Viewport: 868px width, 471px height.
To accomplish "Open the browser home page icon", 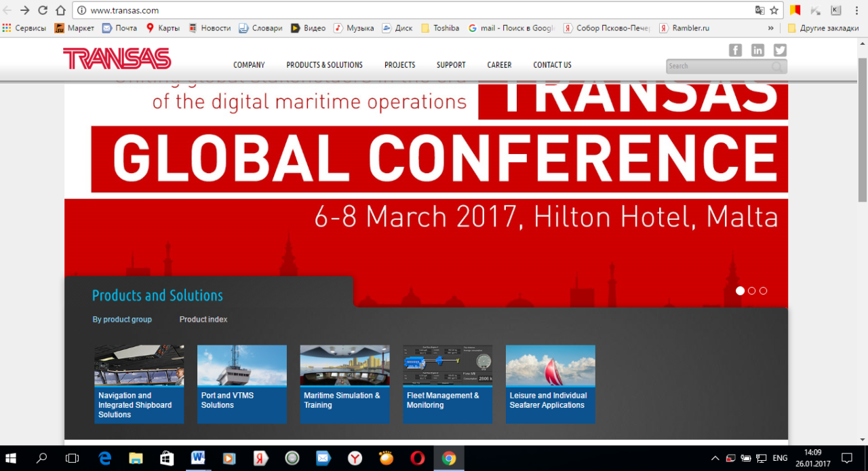I will 60,10.
